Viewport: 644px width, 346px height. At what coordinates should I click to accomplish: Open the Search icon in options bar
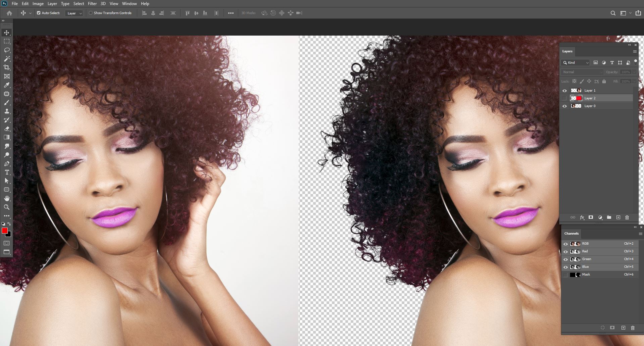coord(613,13)
